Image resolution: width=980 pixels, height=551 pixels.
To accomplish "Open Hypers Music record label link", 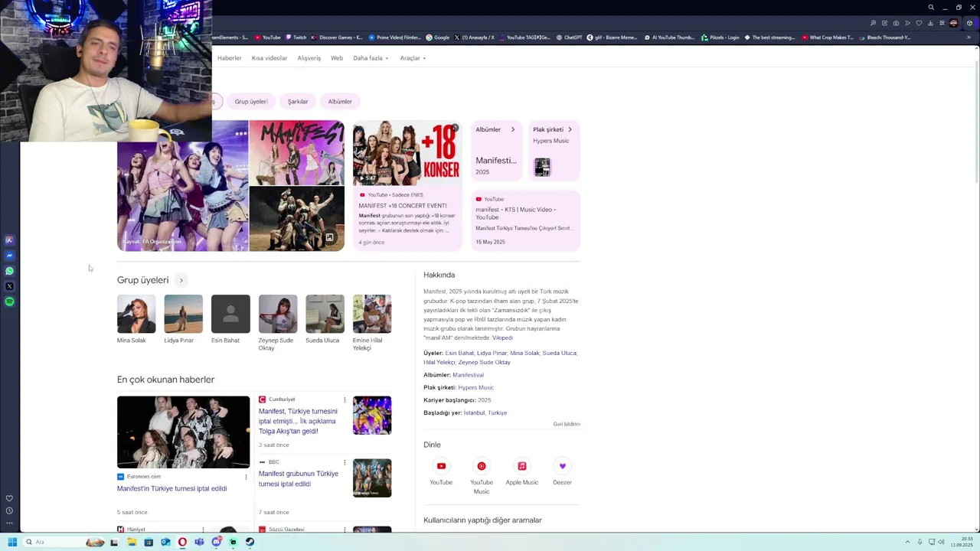I will click(x=475, y=387).
